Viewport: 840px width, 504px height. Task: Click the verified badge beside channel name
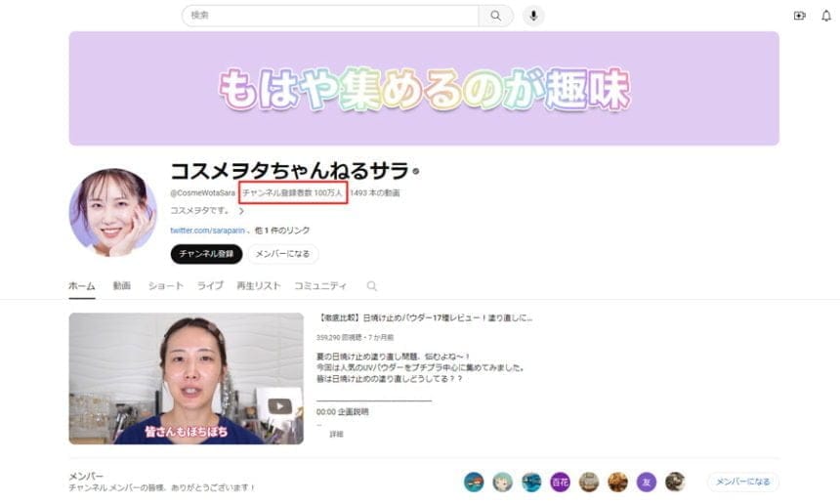tap(416, 171)
